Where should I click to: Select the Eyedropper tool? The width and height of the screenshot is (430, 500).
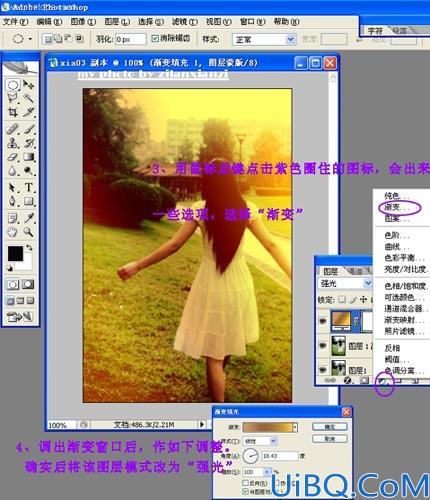point(29,218)
